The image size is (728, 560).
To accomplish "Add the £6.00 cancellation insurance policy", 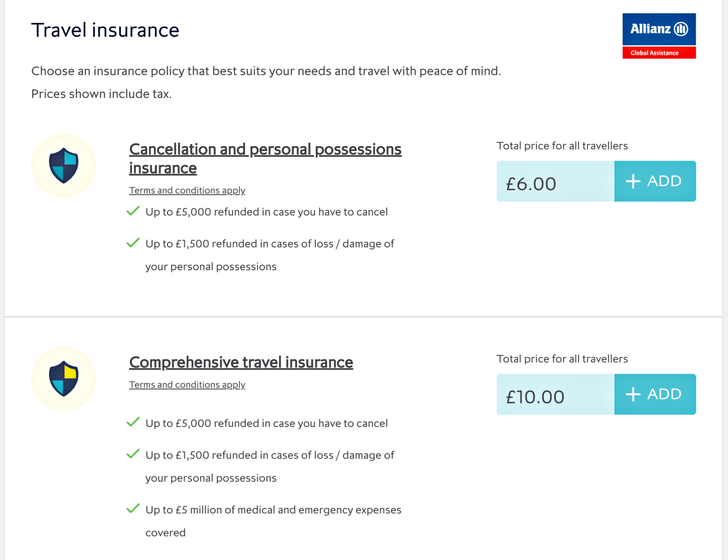I will [x=655, y=181].
